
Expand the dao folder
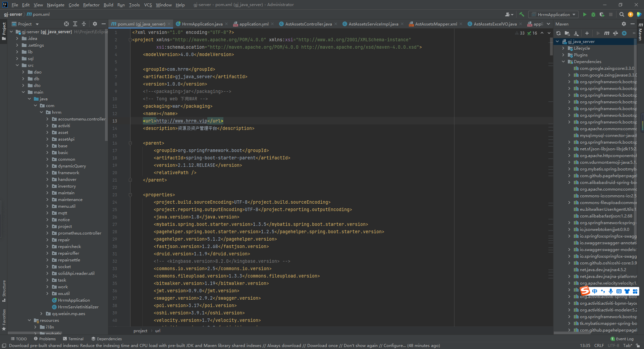pyautogui.click(x=23, y=72)
